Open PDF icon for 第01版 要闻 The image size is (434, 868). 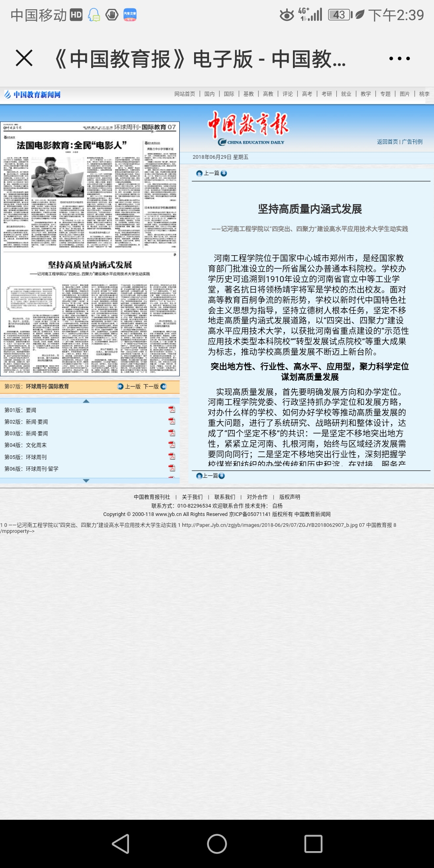(x=172, y=409)
